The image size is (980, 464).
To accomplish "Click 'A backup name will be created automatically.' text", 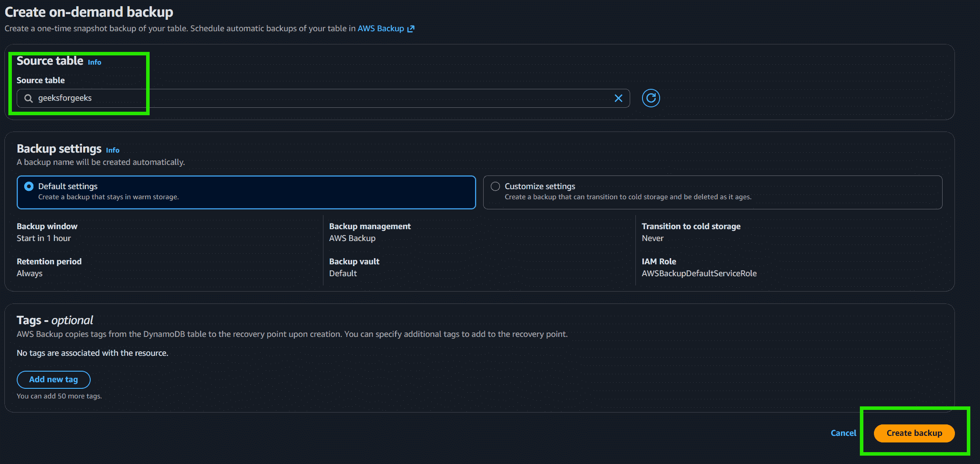I will [101, 162].
